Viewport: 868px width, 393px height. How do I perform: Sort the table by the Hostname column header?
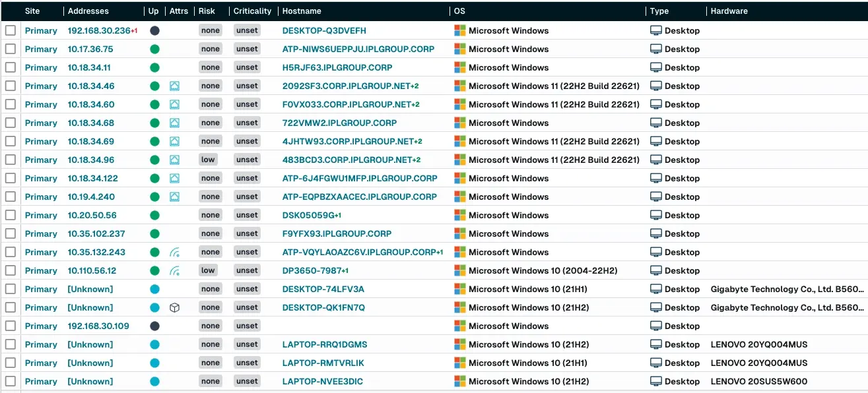pyautogui.click(x=302, y=11)
